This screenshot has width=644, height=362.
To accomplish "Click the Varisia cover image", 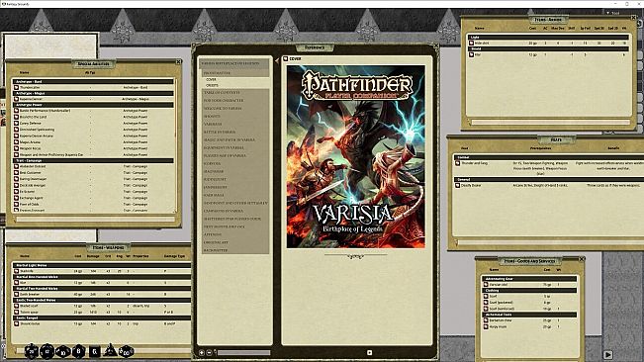I will (x=356, y=157).
